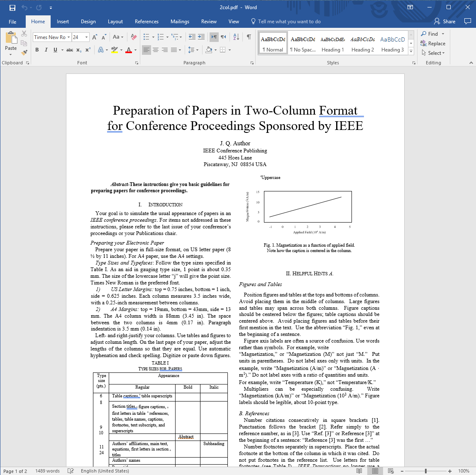Sort the selected text with the A-Z icon
Screen dimensions: 476x475
tap(236, 37)
